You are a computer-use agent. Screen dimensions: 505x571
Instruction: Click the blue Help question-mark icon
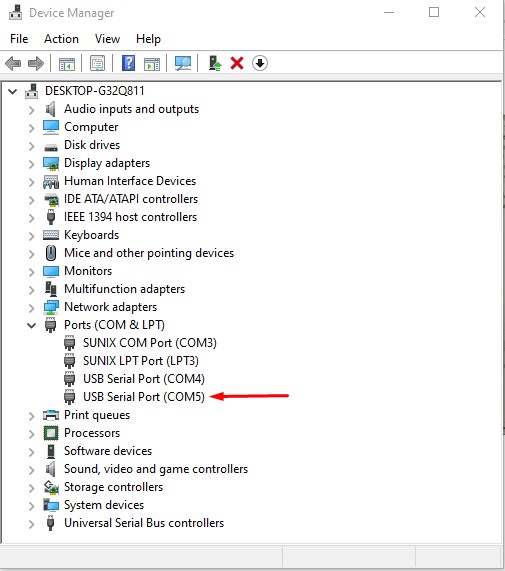(128, 63)
